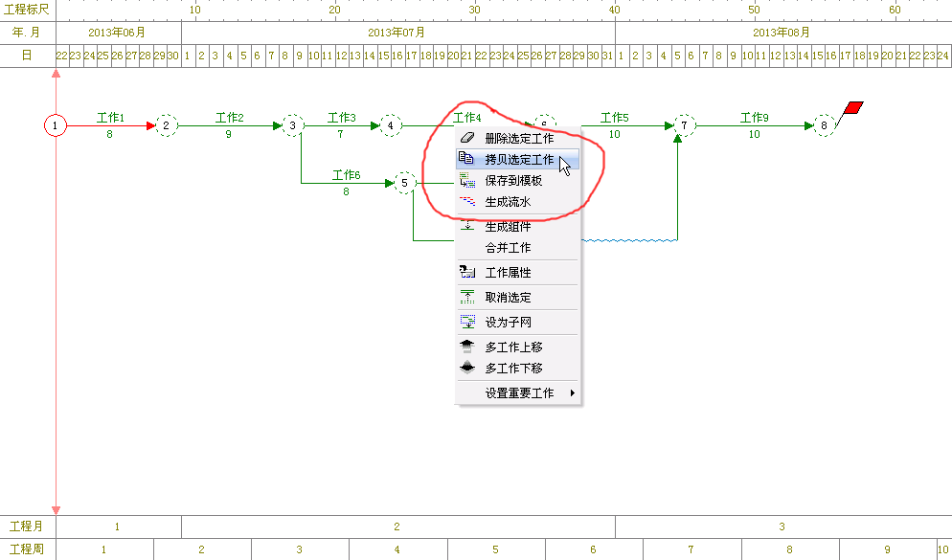Select network node 2
Screen dimensions: 952x560
pos(167,125)
